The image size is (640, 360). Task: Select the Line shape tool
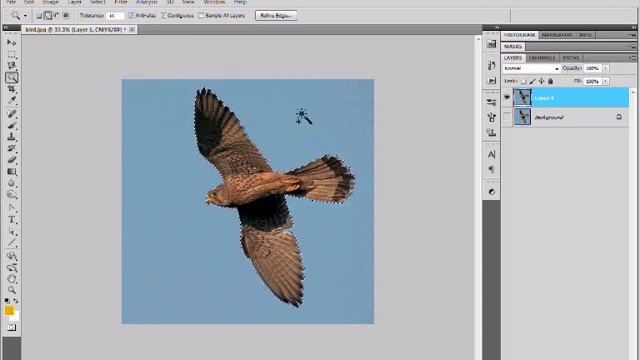(11, 243)
